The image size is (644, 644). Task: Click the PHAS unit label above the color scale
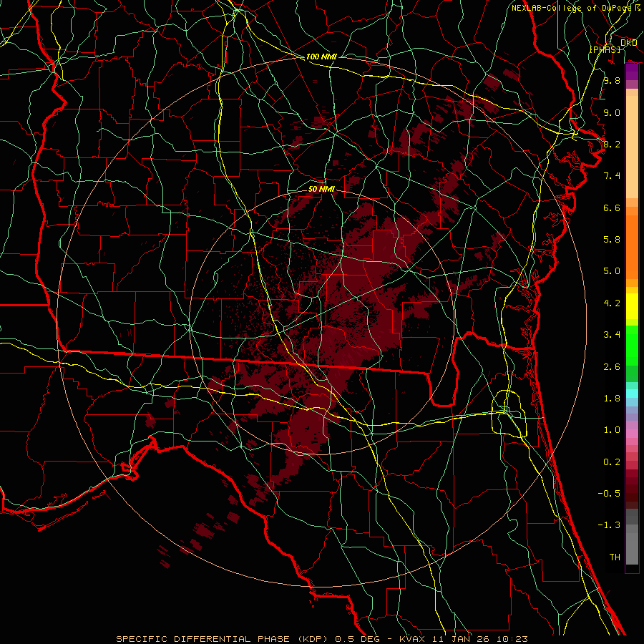coord(605,49)
